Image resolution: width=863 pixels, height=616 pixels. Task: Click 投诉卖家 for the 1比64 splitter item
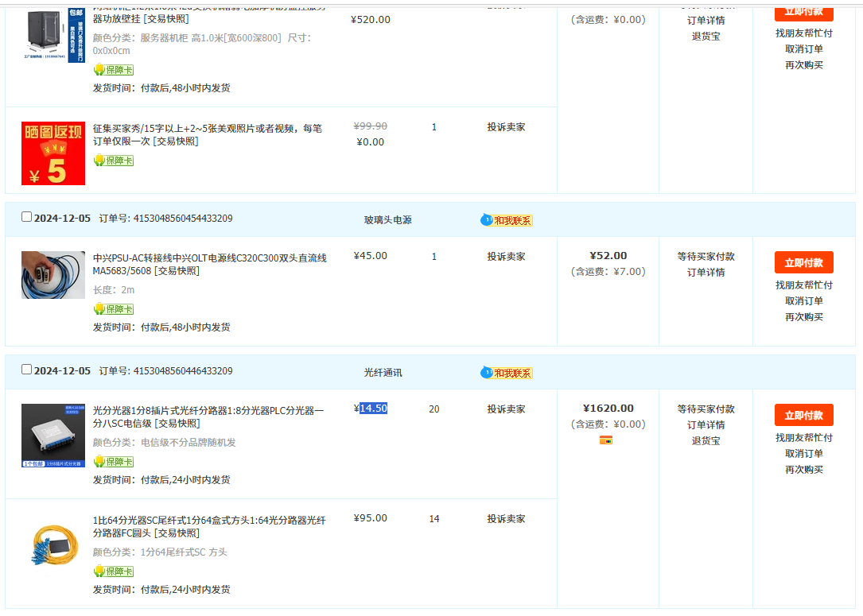pyautogui.click(x=506, y=519)
